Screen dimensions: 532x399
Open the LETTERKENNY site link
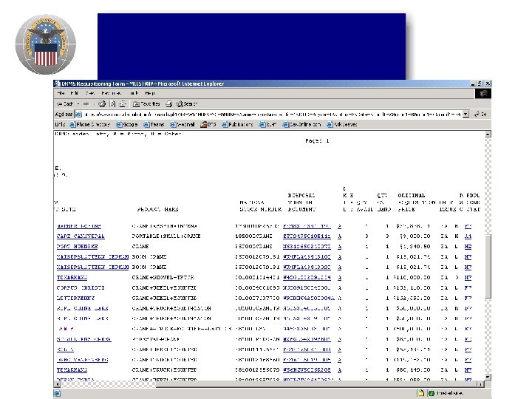pos(75,298)
